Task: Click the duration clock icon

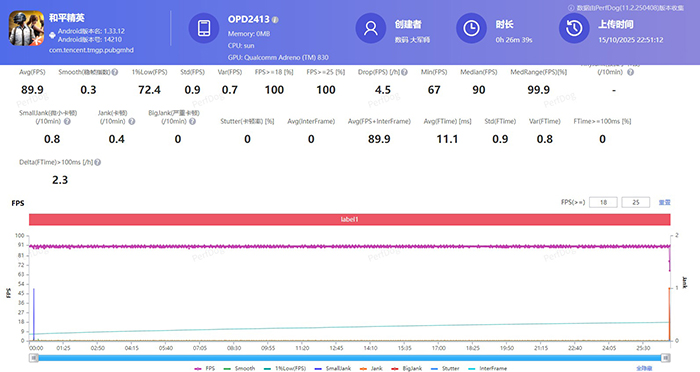Action: pos(471,28)
